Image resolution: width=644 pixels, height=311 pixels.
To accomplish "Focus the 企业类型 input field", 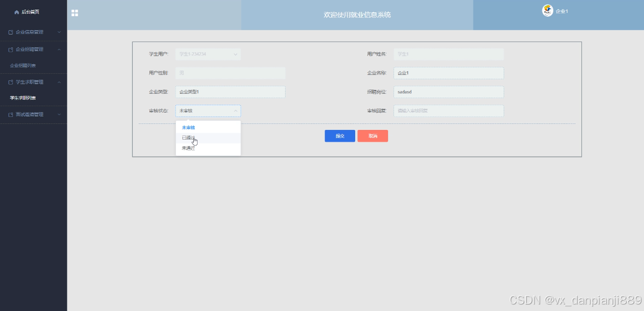I will (x=231, y=92).
